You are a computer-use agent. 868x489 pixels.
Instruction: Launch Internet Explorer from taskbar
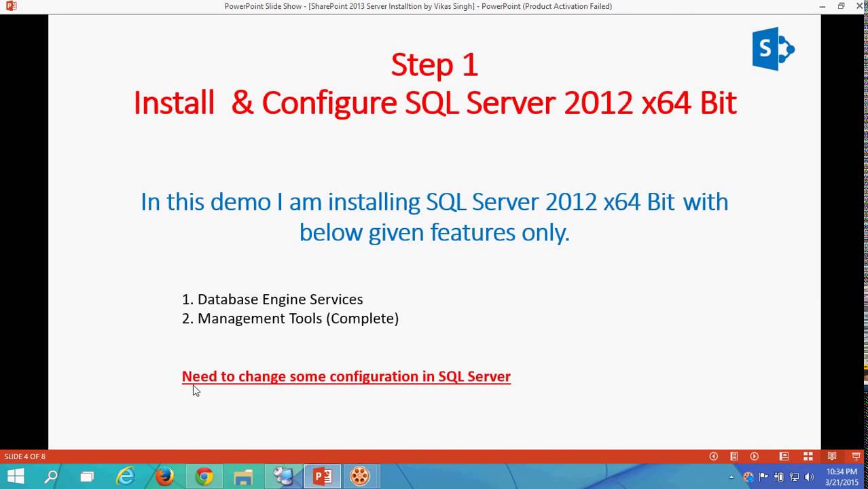[126, 477]
